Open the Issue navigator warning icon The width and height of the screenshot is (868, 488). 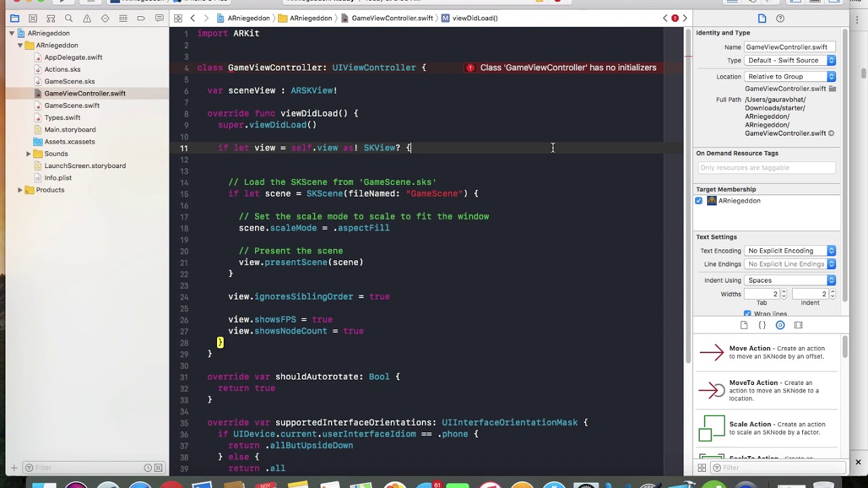pos(87,18)
